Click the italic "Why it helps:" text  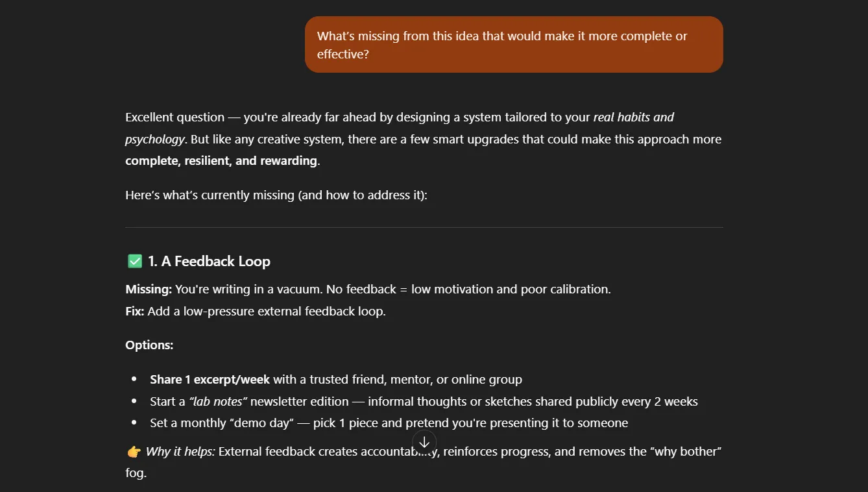[180, 452]
